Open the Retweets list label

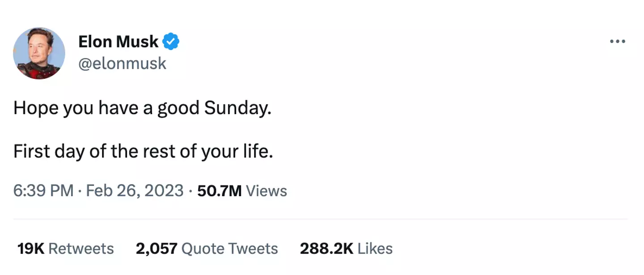[x=81, y=249]
